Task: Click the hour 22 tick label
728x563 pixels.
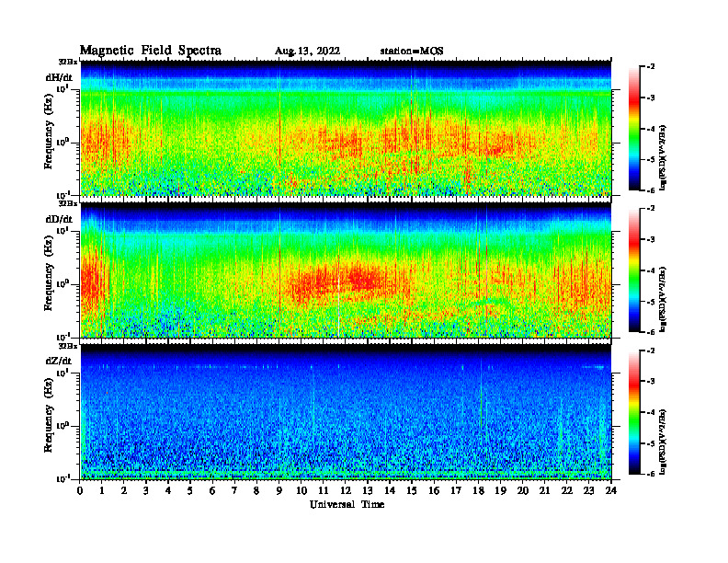Action: point(567,491)
